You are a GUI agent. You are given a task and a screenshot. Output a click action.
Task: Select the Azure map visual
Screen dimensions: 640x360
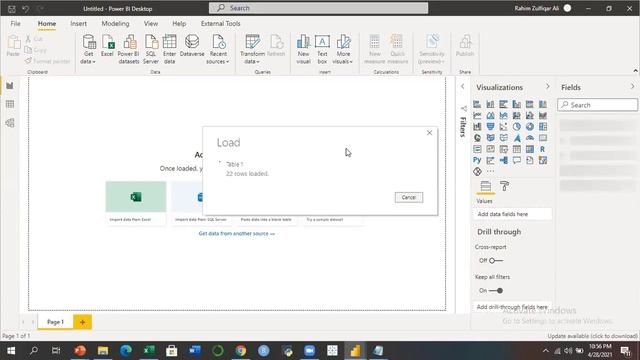(x=517, y=138)
